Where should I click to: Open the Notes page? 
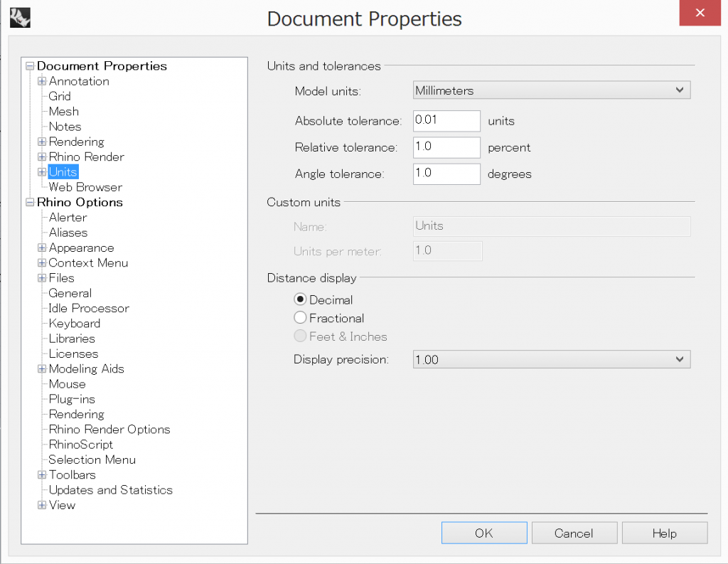[x=65, y=127]
